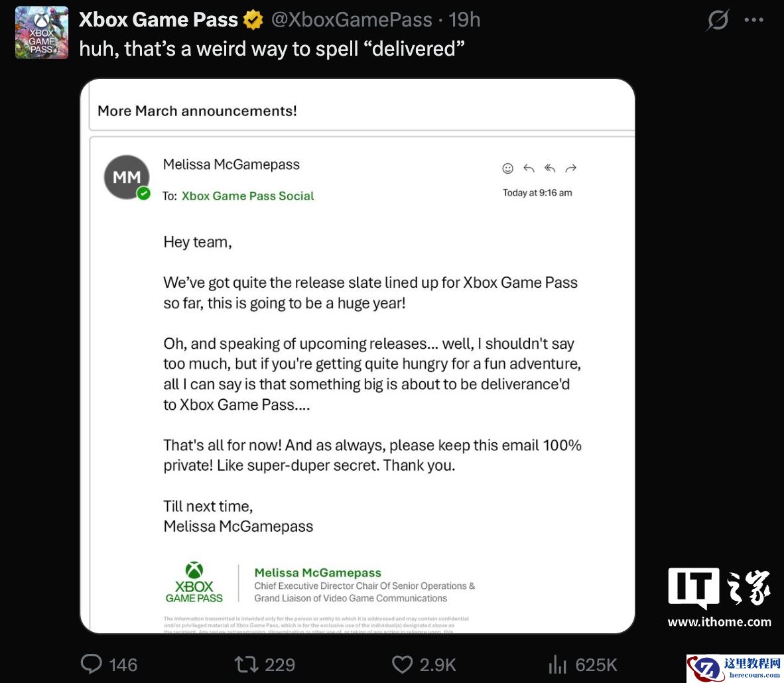
Task: Click the Xbox Game Pass Social recipient
Action: coord(247,196)
